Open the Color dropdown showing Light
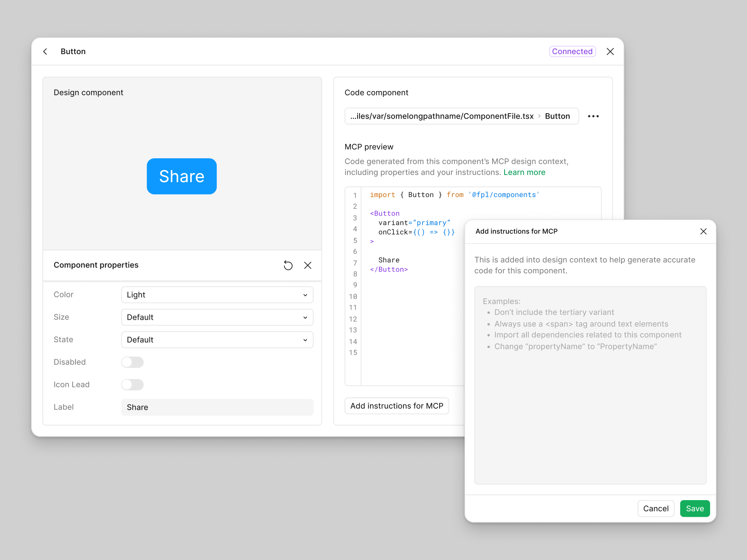 click(217, 295)
